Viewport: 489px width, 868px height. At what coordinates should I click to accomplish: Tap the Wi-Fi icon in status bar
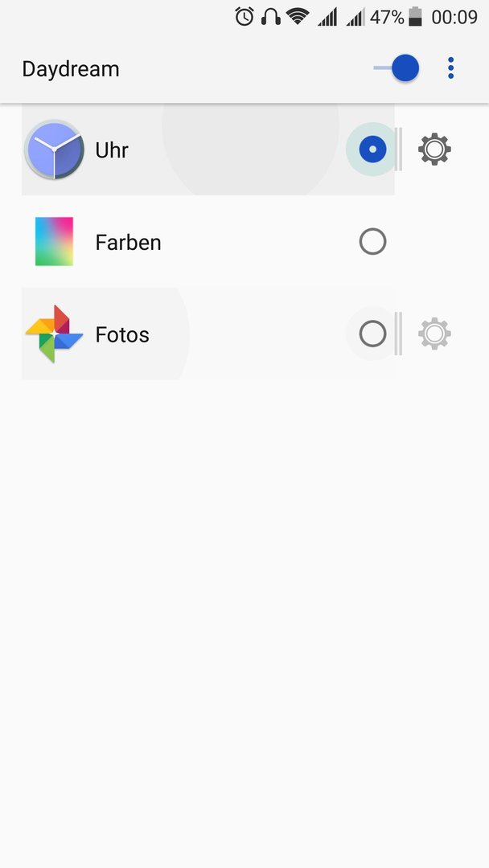(298, 17)
